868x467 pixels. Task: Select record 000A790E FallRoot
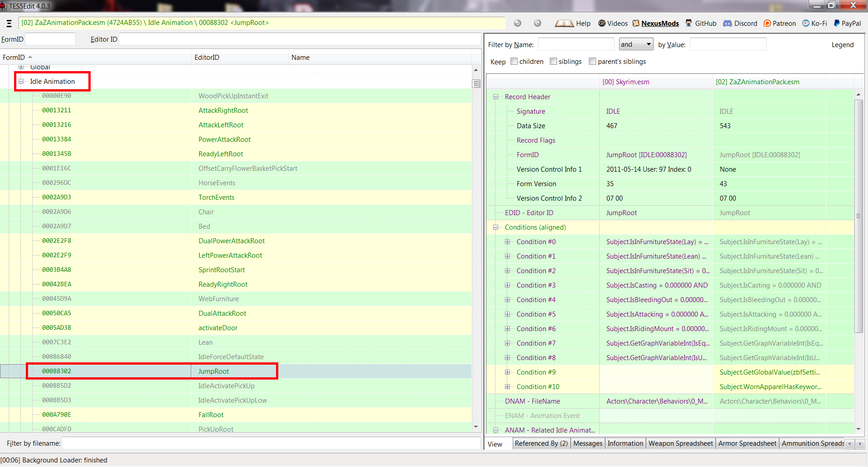(x=236, y=415)
